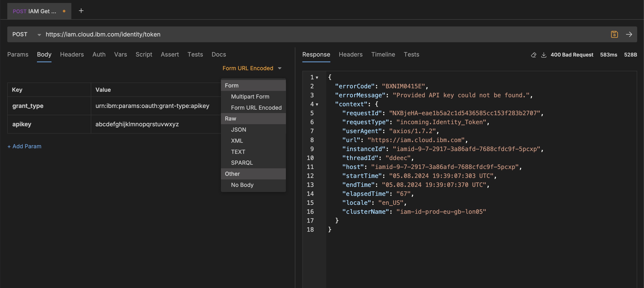Open the response Tests tab

[412, 54]
